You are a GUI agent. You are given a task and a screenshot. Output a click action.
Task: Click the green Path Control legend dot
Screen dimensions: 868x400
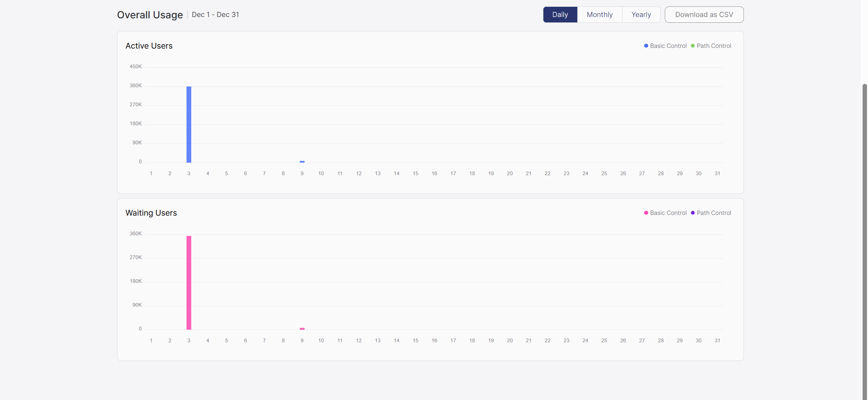[693, 46]
